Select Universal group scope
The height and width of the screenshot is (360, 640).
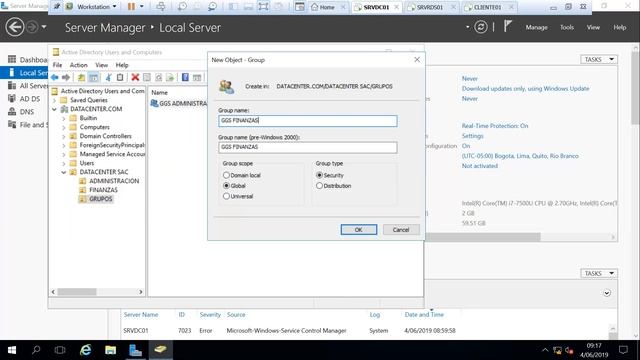point(226,196)
